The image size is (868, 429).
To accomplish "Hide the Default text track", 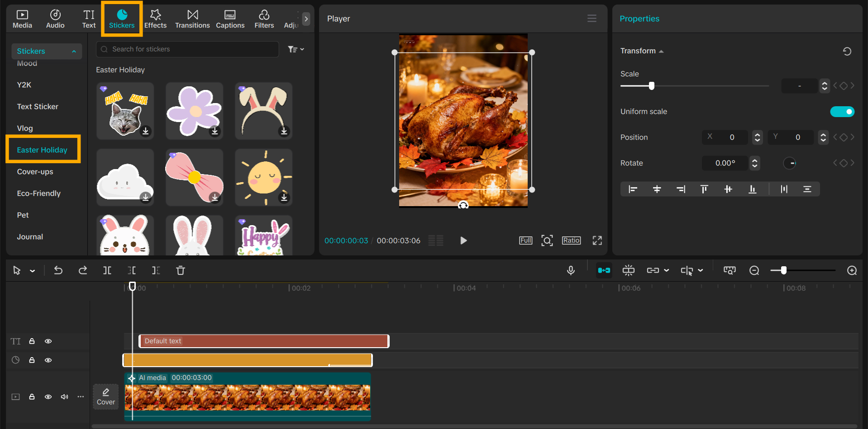I will [x=48, y=341].
